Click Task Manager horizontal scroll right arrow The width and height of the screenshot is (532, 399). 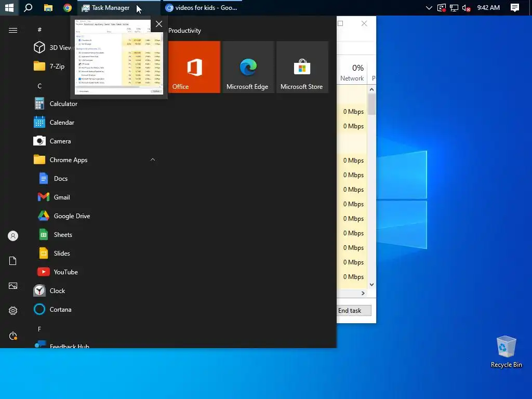pos(363,293)
